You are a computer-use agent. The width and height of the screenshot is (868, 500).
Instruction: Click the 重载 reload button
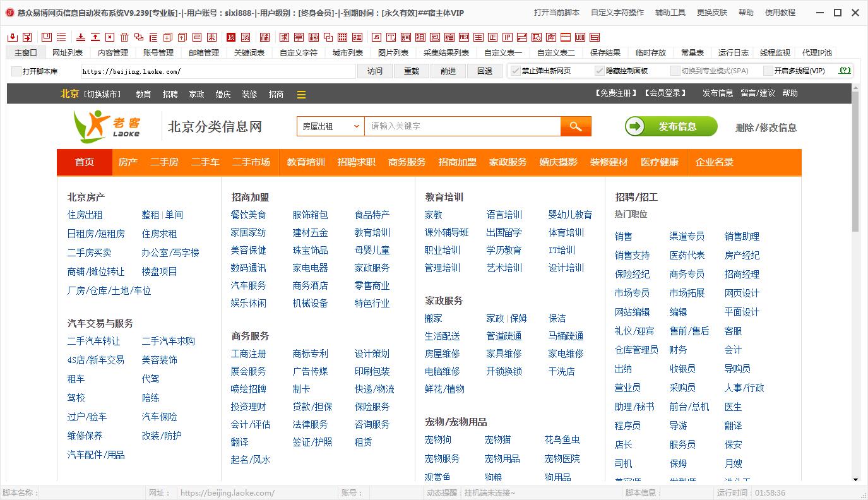(x=412, y=71)
